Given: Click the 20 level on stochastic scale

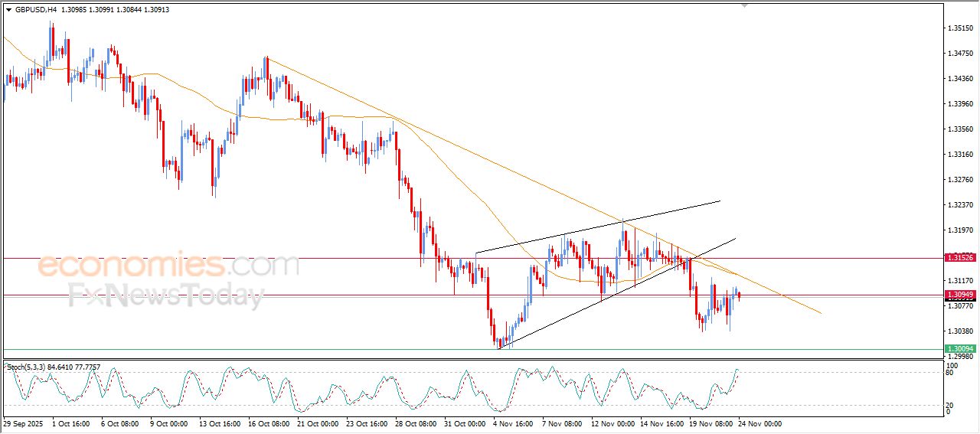Looking at the screenshot, I should [949, 405].
